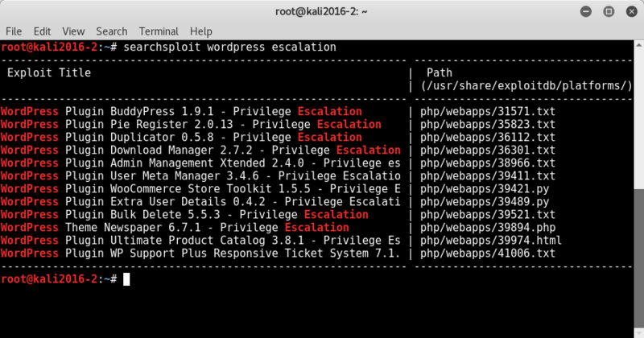Open the Help menu
This screenshot has height=338, width=644.
pos(200,31)
